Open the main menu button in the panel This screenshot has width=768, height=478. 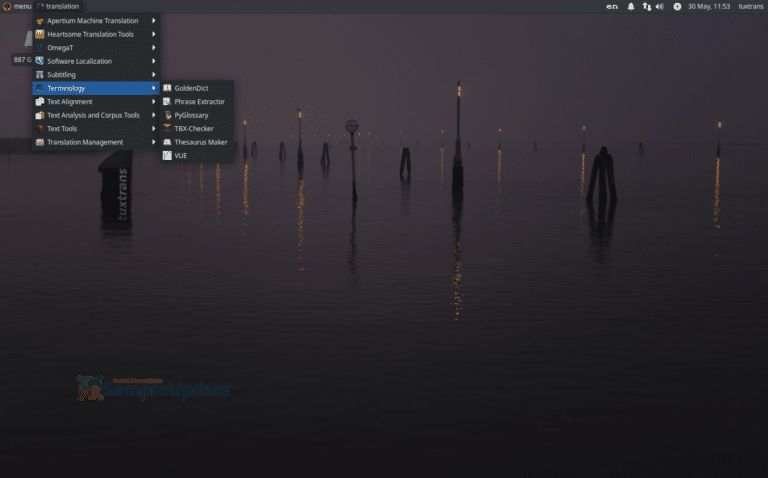click(x=17, y=6)
